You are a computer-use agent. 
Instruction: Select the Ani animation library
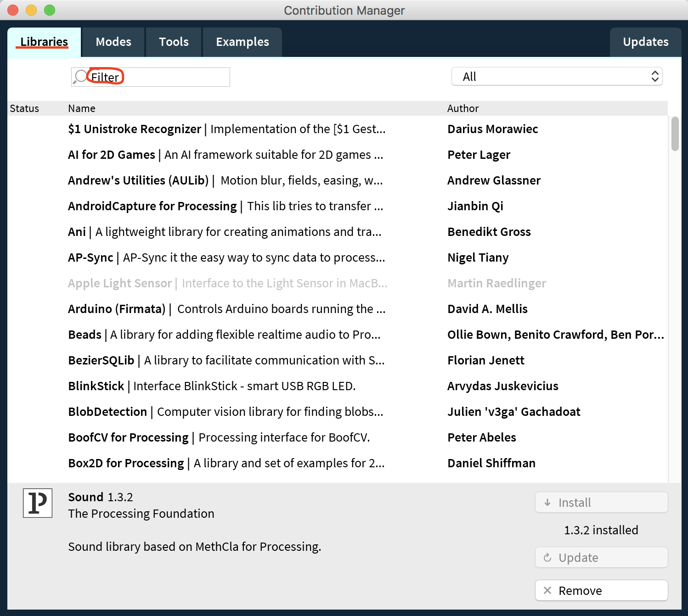click(338, 232)
